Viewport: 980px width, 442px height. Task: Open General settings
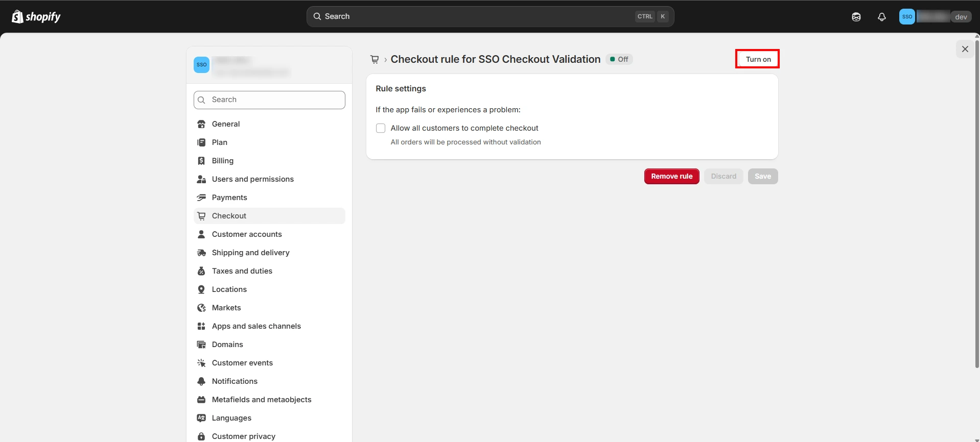[x=269, y=124]
